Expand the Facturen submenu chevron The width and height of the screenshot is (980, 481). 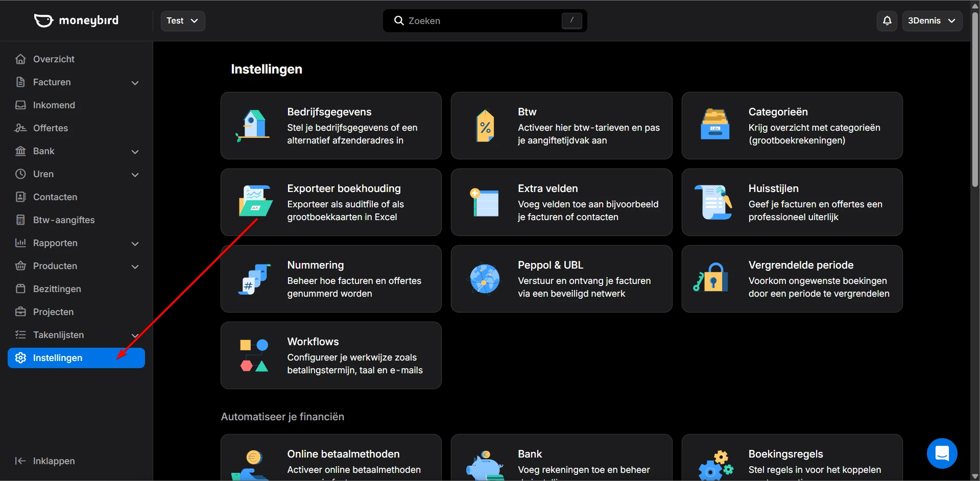[135, 83]
